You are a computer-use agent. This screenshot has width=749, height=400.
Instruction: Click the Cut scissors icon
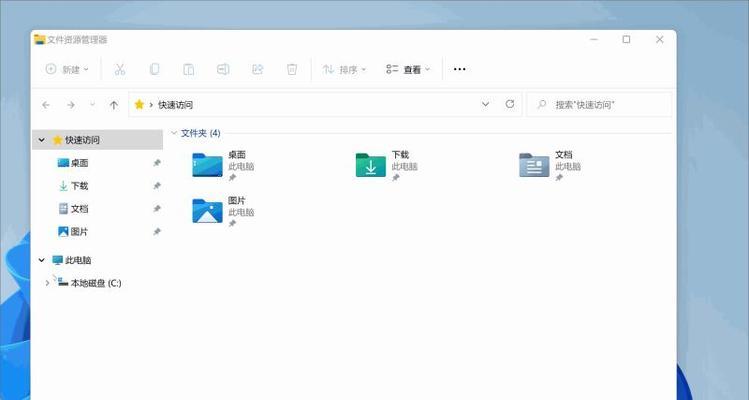[x=119, y=69]
